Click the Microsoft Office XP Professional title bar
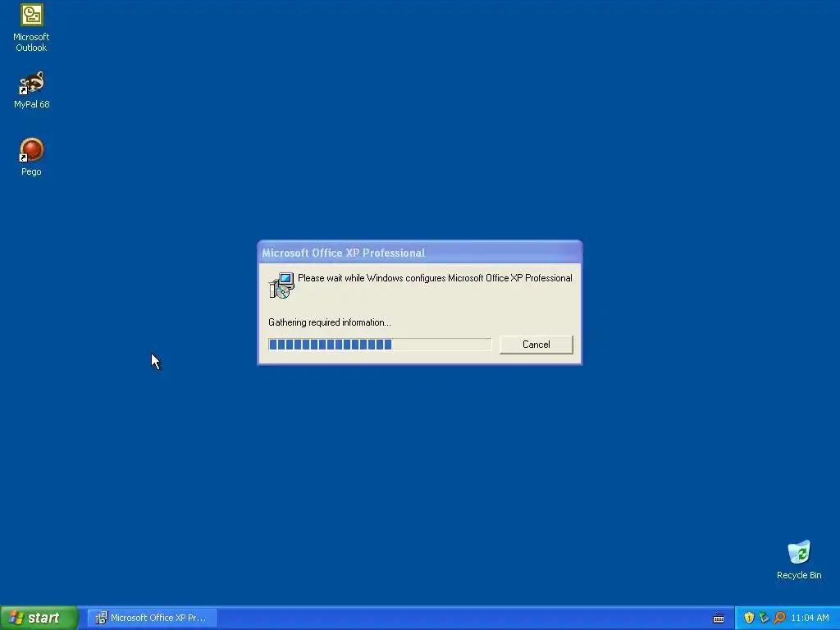This screenshot has width=840, height=630. pos(419,253)
